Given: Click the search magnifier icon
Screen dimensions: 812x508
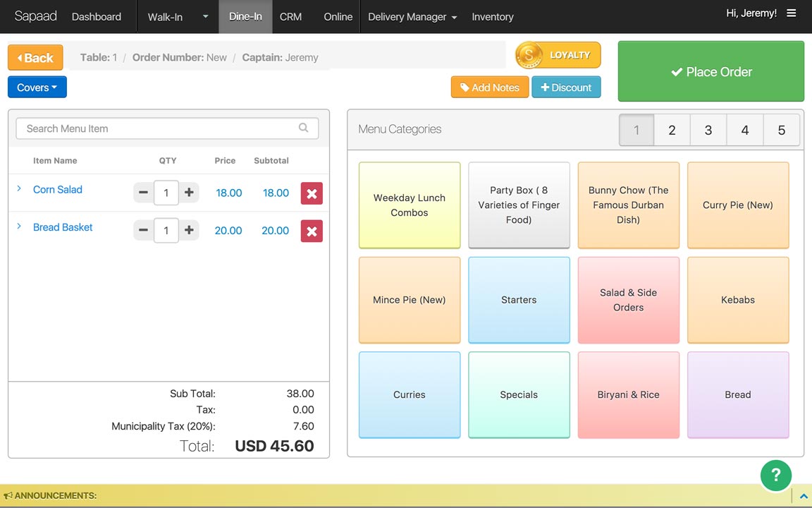Looking at the screenshot, I should tap(304, 128).
